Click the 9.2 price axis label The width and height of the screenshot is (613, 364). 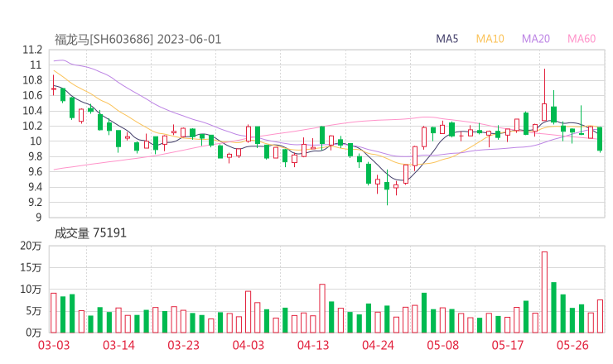(x=35, y=203)
